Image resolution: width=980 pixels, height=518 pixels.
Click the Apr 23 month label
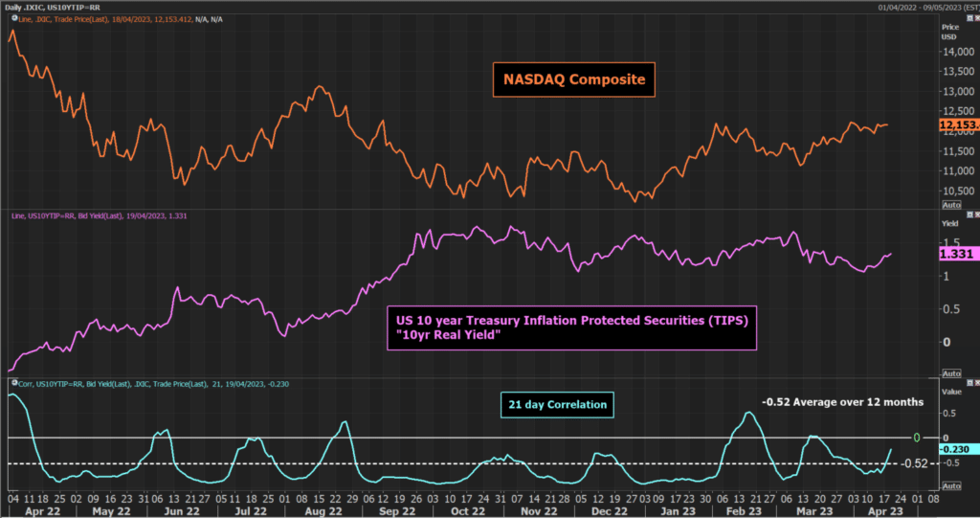[885, 511]
